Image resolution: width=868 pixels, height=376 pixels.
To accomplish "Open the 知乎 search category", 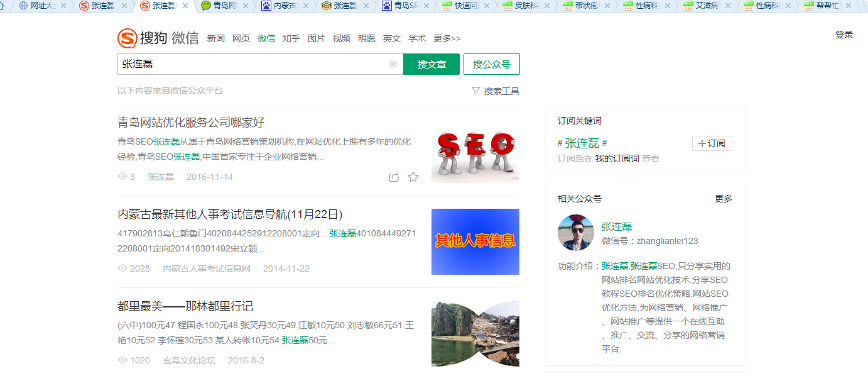I will pyautogui.click(x=291, y=38).
